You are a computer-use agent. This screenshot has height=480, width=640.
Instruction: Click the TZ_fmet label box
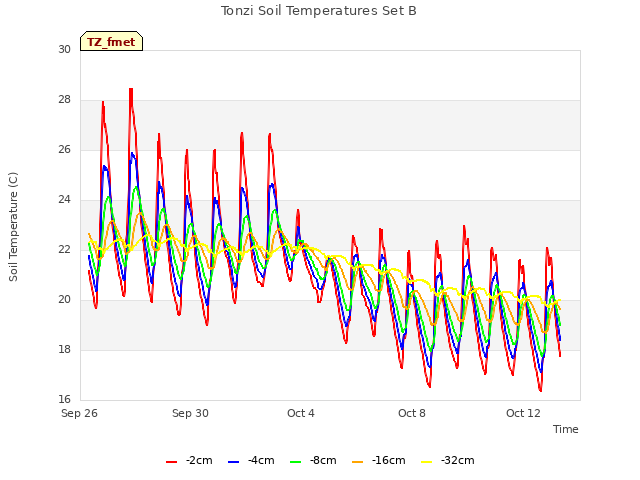coord(111,41)
